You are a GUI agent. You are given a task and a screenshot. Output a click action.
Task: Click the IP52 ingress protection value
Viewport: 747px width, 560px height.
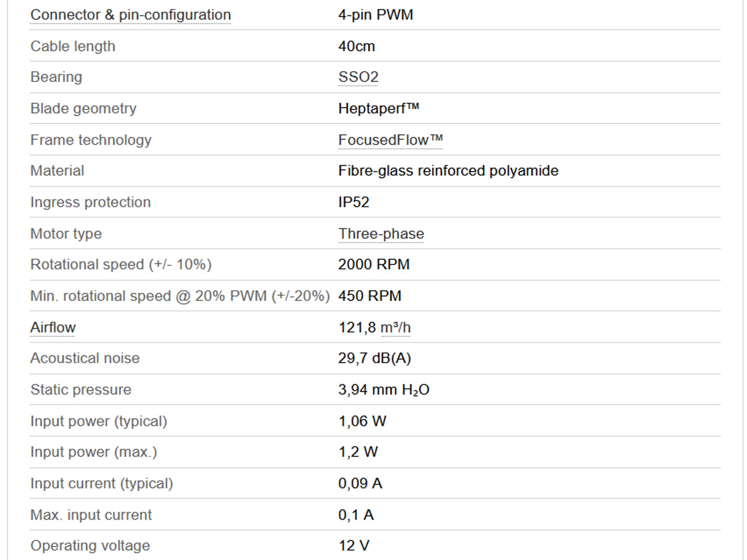354,202
